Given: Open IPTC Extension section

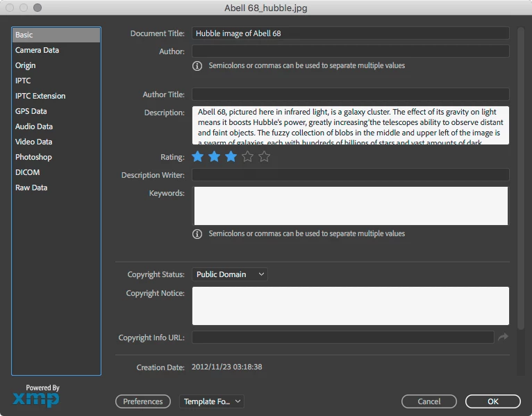Looking at the screenshot, I should (x=56, y=96).
